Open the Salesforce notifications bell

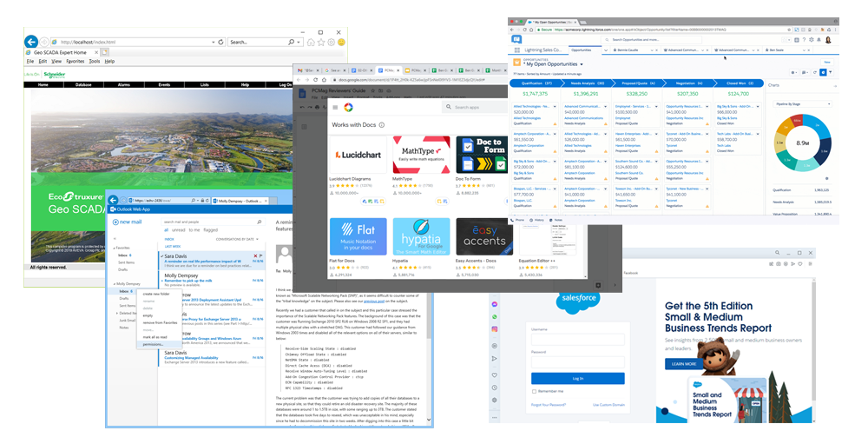819,40
